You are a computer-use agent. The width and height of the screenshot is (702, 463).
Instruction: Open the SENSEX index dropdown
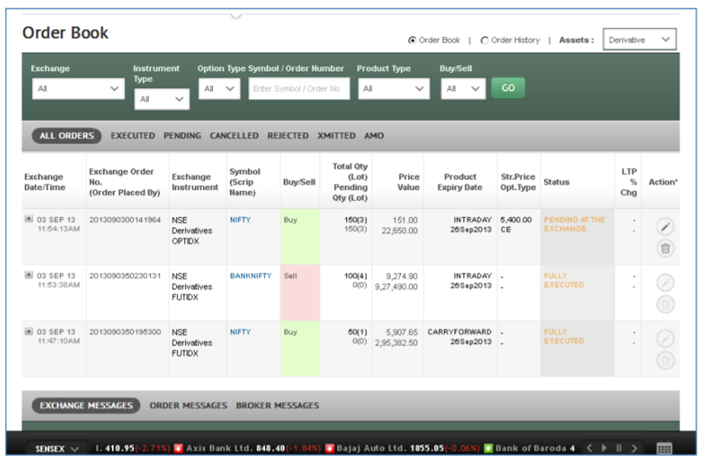point(56,449)
